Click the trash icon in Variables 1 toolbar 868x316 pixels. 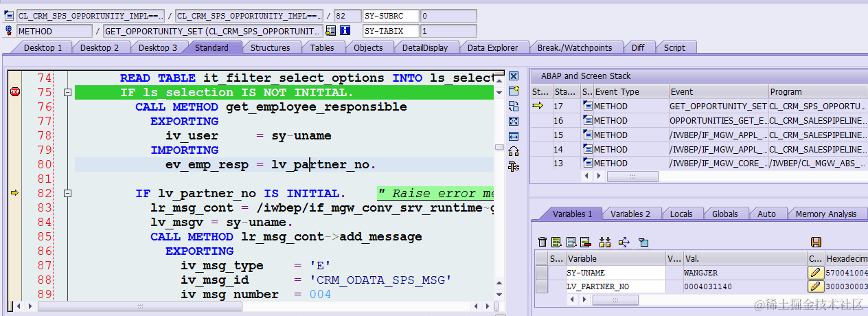[x=542, y=242]
